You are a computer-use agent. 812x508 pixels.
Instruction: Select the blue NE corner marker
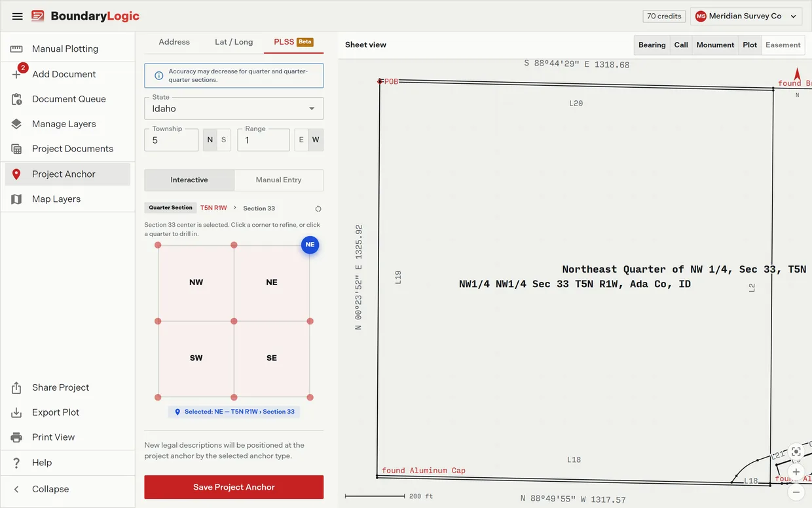pyautogui.click(x=310, y=244)
